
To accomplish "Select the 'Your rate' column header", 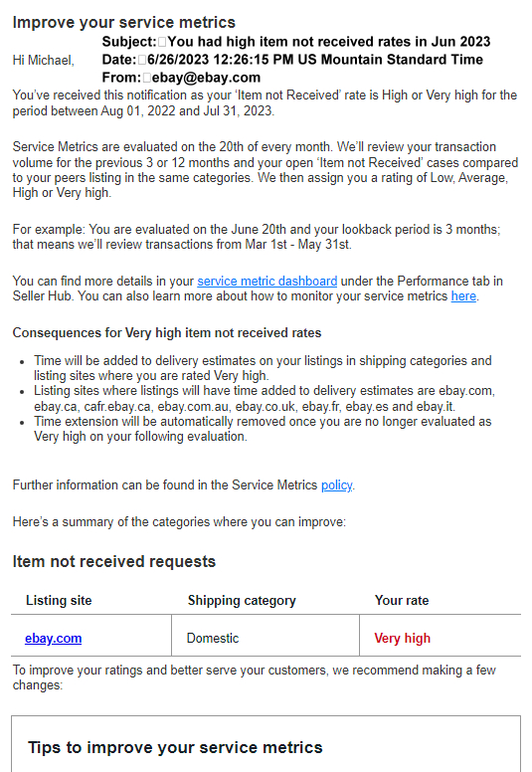I will 402,600.
